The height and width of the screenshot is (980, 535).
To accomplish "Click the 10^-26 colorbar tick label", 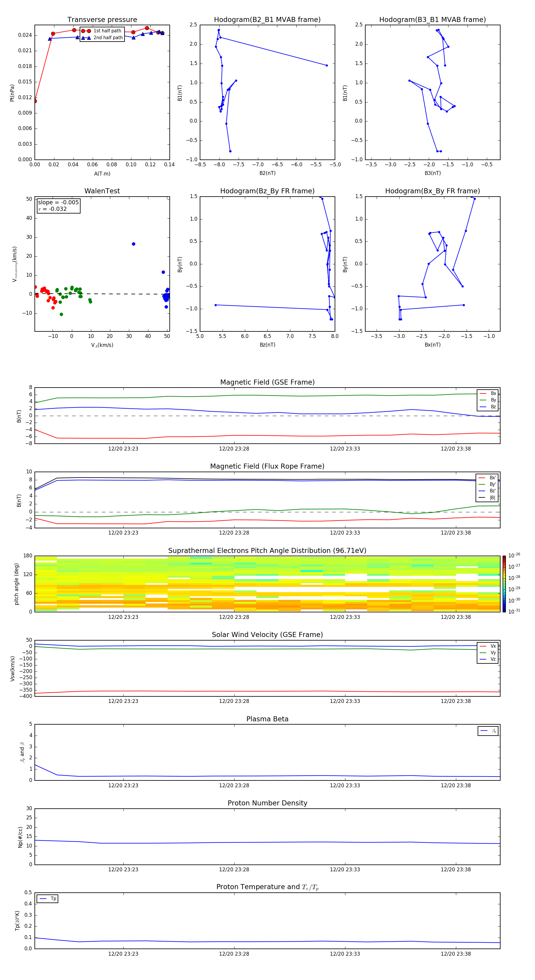I will point(514,555).
